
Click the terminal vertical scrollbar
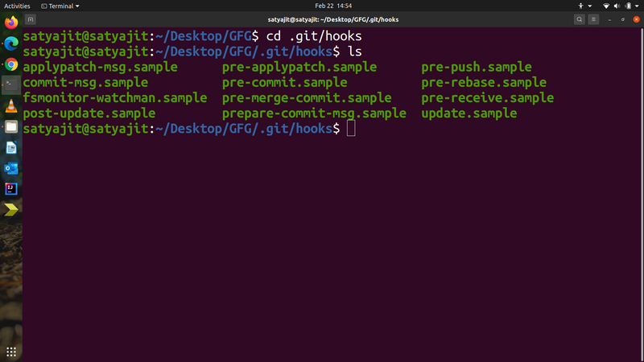pyautogui.click(x=642, y=195)
